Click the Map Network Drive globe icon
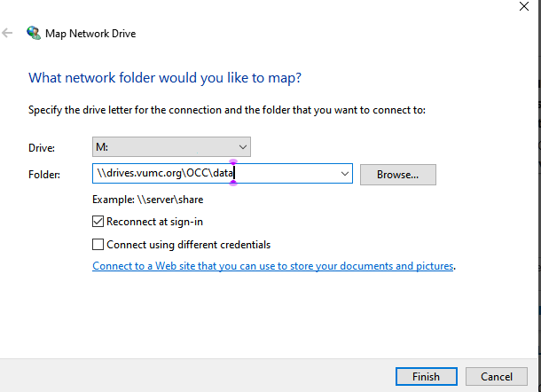This screenshot has width=541, height=392. coord(34,34)
